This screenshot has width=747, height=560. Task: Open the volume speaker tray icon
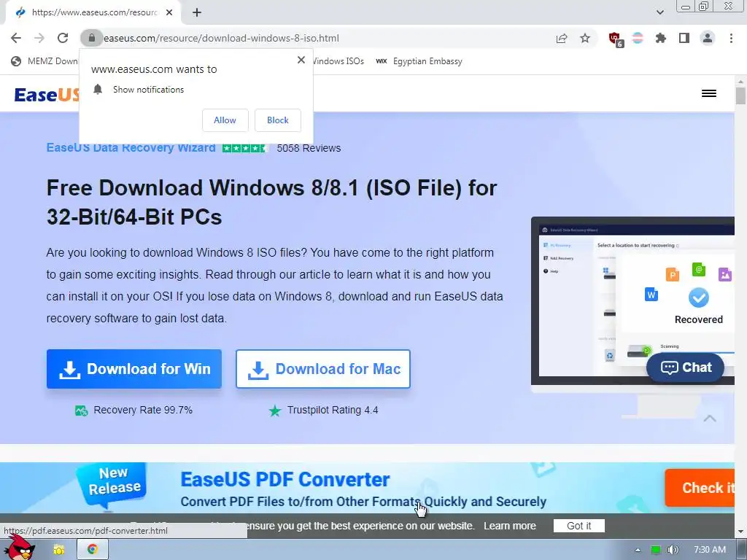(673, 550)
